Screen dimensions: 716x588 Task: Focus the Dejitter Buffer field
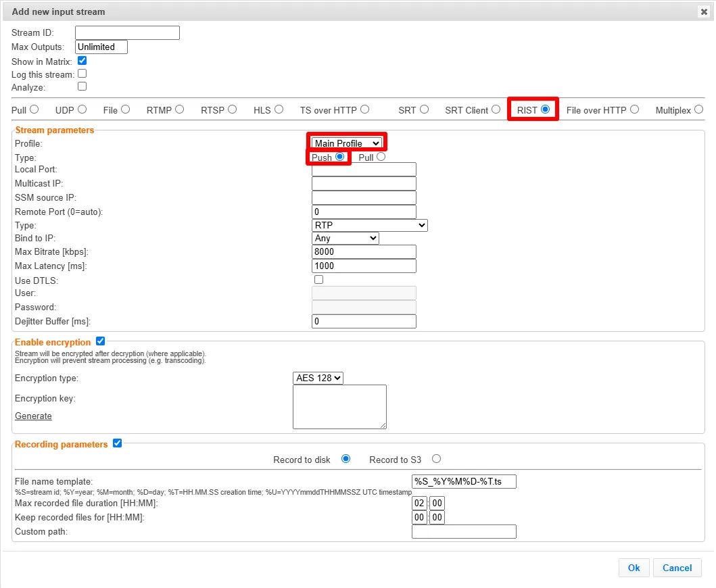(x=364, y=322)
